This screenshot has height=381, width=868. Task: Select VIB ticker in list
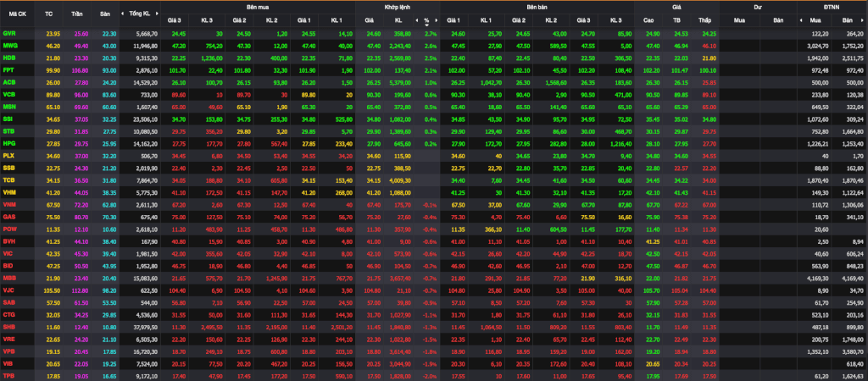[x=8, y=362]
